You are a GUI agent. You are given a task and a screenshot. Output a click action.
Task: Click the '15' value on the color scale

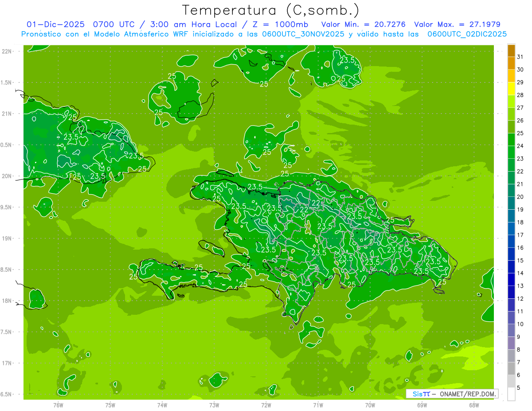click(x=520, y=260)
